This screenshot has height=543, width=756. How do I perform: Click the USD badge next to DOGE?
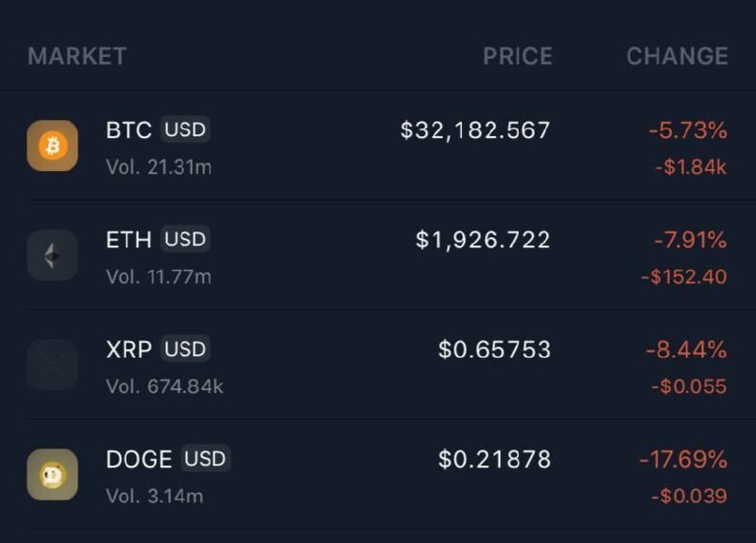[205, 459]
